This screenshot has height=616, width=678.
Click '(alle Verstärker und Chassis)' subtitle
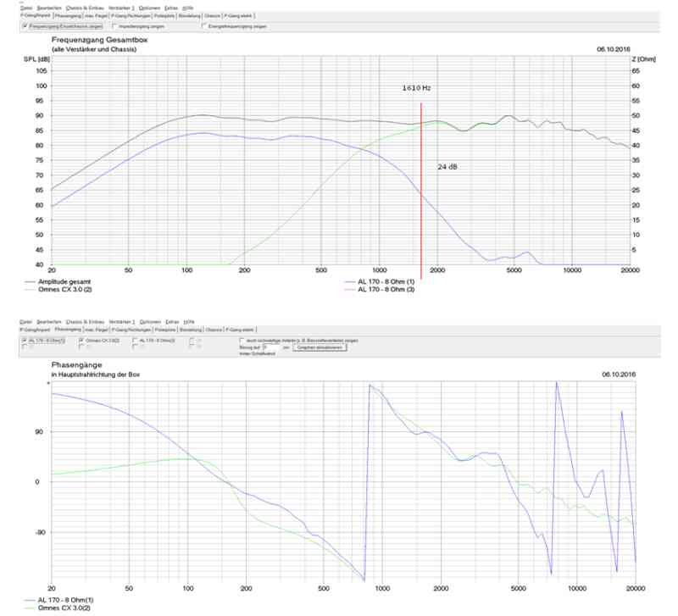point(94,49)
